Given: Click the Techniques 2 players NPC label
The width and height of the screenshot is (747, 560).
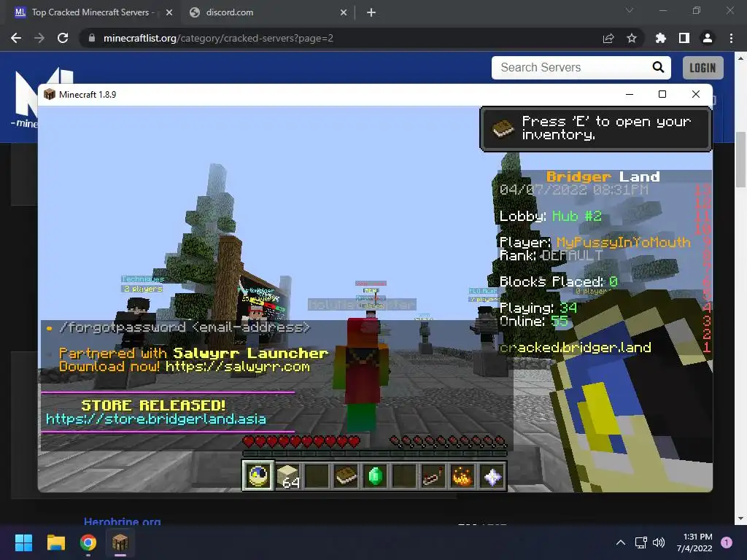Looking at the screenshot, I should coord(142,284).
